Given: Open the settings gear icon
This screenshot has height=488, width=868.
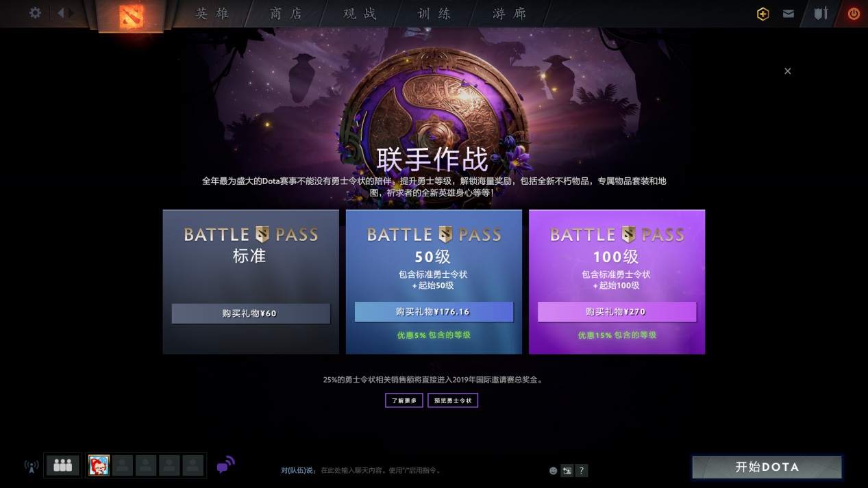Looking at the screenshot, I should 35,13.
